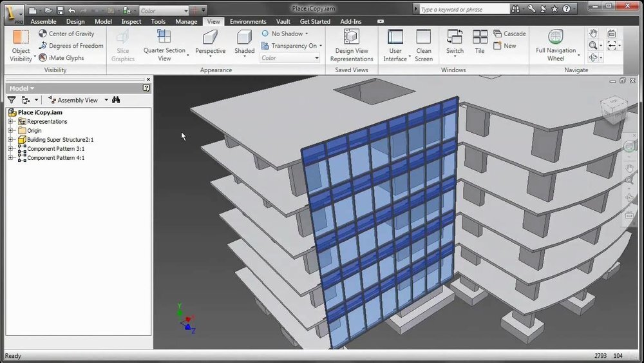Viewport: 644px width, 363px height.
Task: Cascade the open windows
Action: tap(509, 34)
